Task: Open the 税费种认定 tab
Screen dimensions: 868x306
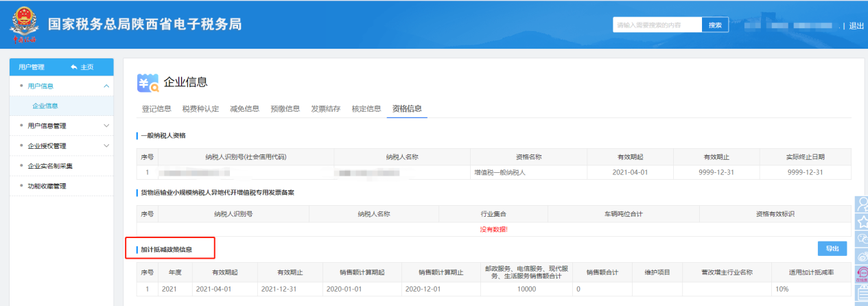Action: coord(200,108)
